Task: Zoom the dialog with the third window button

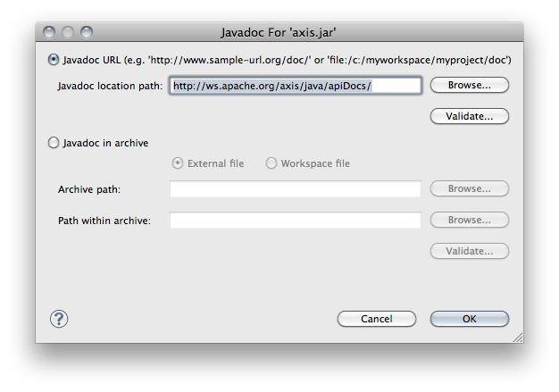Action: pyautogui.click(x=87, y=32)
